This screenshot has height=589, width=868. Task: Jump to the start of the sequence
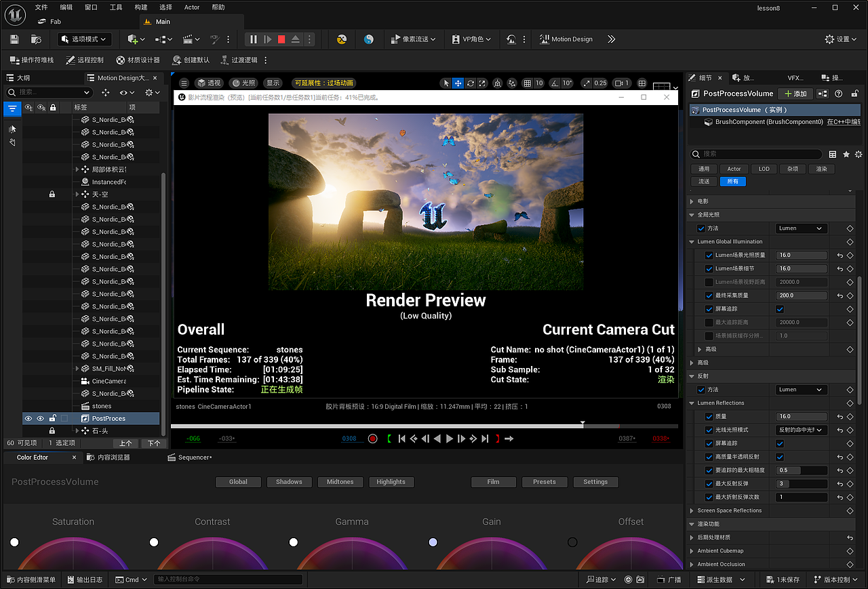[x=401, y=439]
